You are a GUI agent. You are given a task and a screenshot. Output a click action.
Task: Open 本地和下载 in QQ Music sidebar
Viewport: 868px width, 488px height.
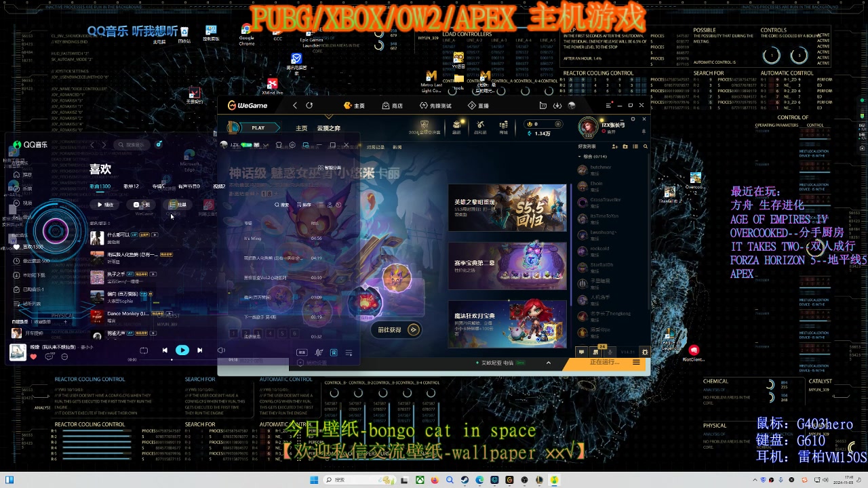(x=31, y=275)
